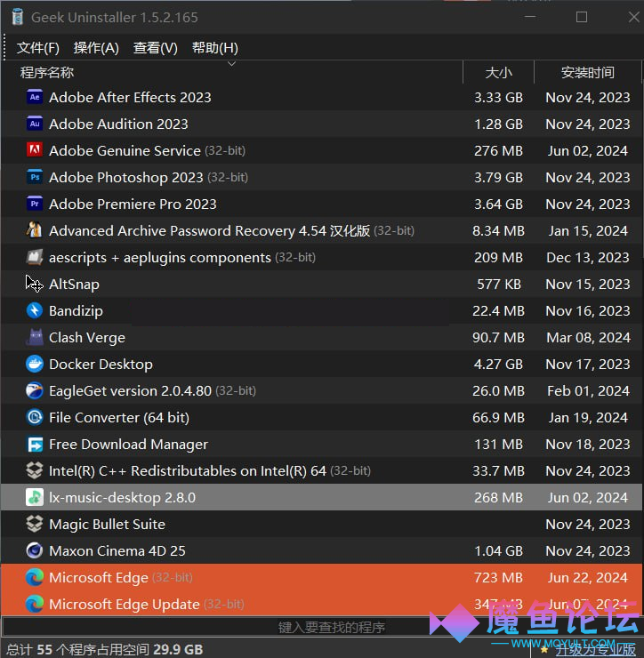
Task: Click the 4.27 GB size of Docker Desktop
Action: [498, 365]
